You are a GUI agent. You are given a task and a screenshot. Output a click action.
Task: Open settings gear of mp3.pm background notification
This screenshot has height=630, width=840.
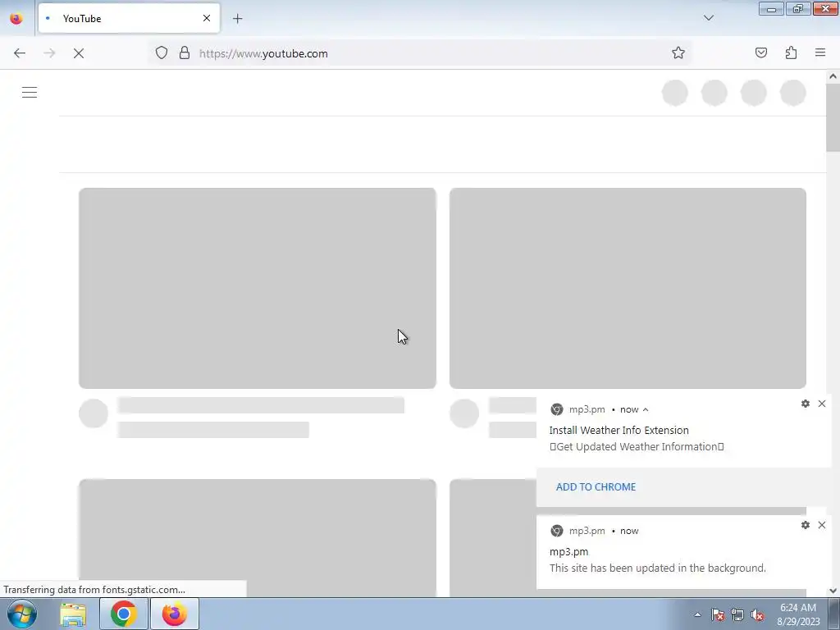point(806,525)
